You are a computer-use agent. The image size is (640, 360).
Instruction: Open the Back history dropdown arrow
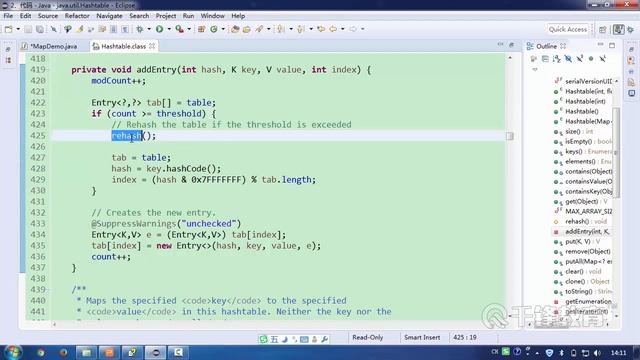[x=343, y=29]
